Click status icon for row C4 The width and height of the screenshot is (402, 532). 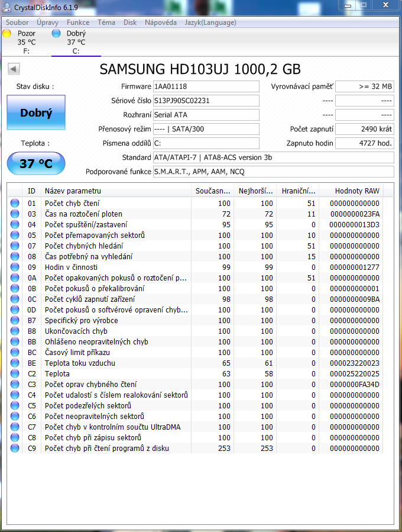coord(15,395)
